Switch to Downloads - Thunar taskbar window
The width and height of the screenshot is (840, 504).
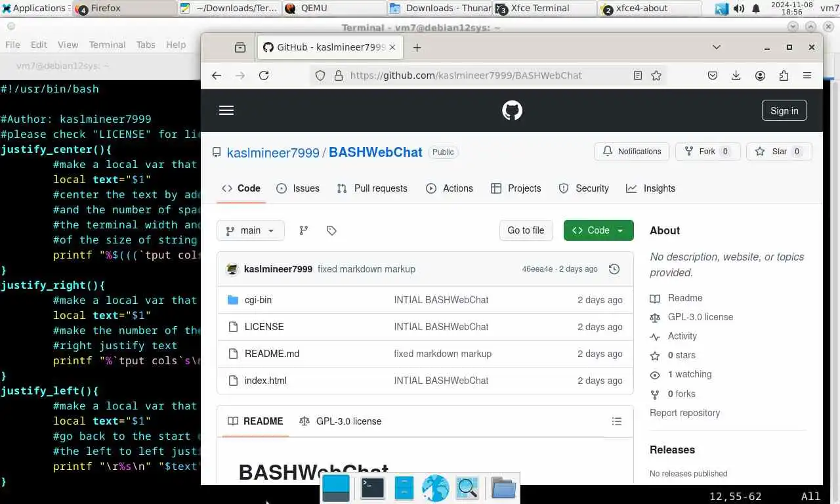coord(440,9)
